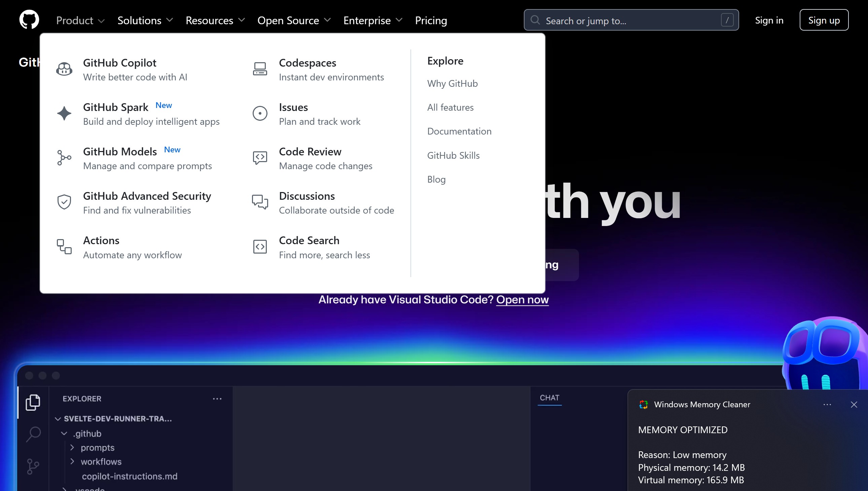Click 'Virtual memory: 165.9 MB' text
This screenshot has width=868, height=491.
691,480
